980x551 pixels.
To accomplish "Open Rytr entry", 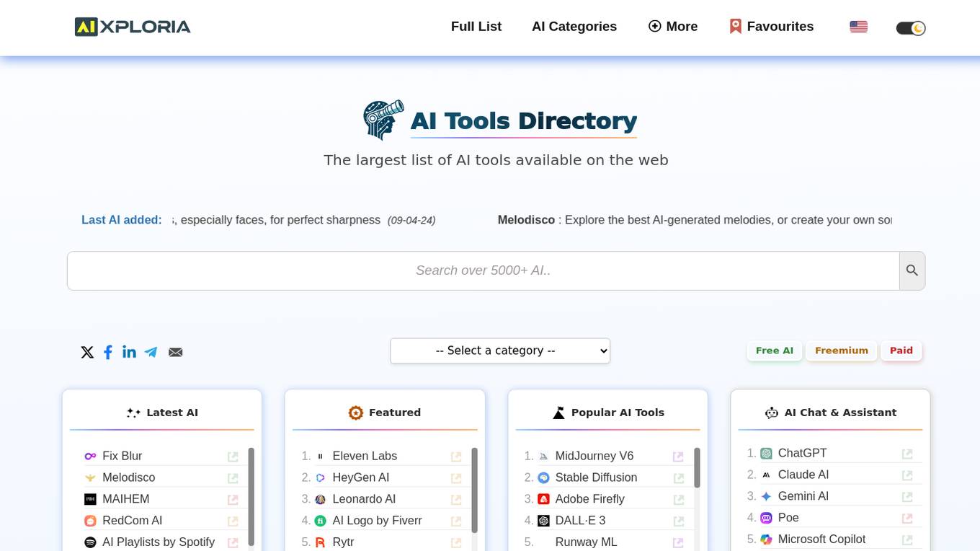I will coord(343,542).
